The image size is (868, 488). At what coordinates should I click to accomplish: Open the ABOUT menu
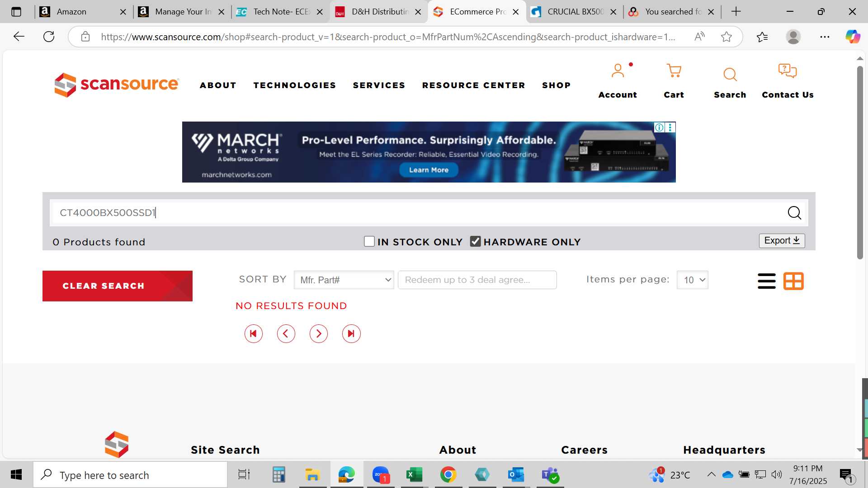pos(218,85)
